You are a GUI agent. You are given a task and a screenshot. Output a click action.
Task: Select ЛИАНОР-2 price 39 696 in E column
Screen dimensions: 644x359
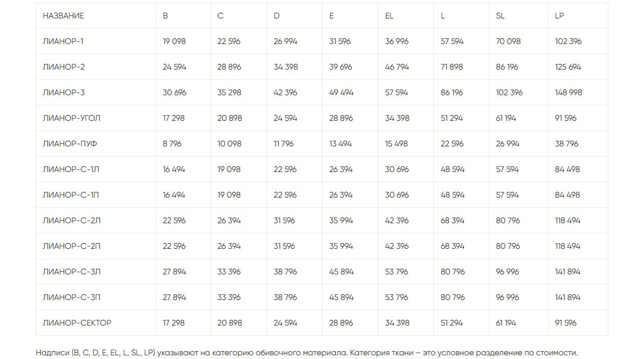(341, 67)
